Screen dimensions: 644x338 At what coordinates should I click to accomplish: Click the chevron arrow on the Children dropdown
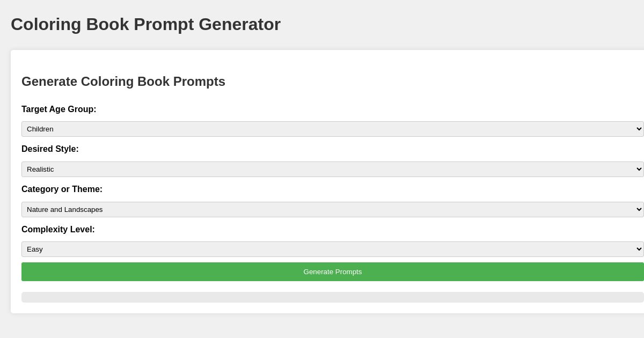click(639, 129)
